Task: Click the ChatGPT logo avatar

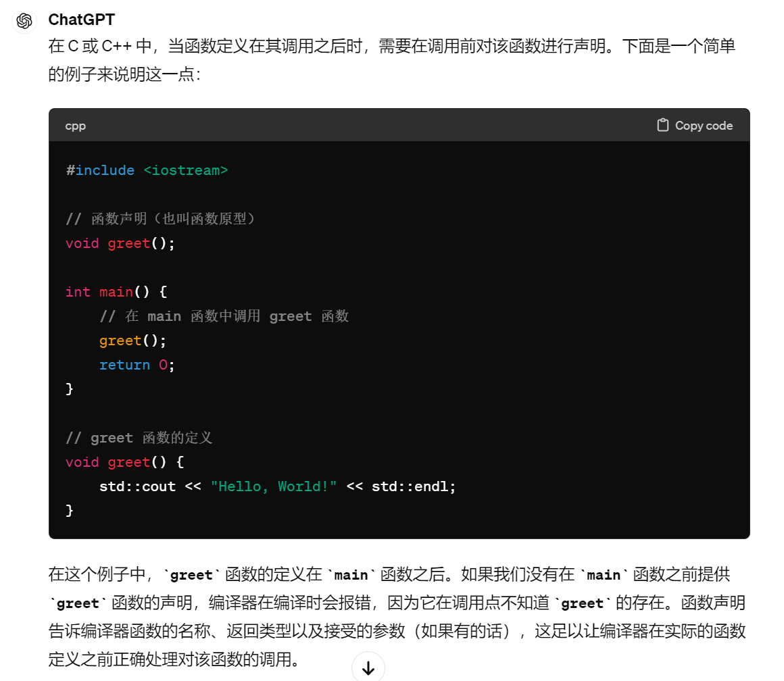Action: (x=24, y=21)
